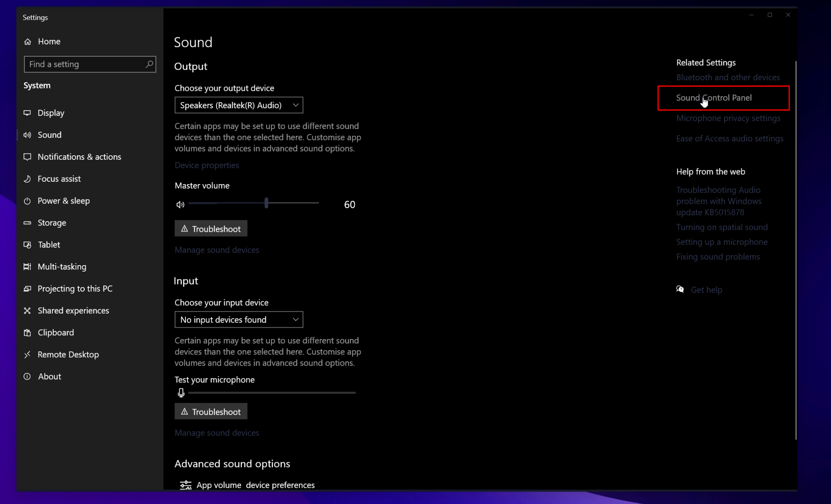The height and width of the screenshot is (504, 831).
Task: Select the Sound icon in sidebar
Action: coord(27,135)
